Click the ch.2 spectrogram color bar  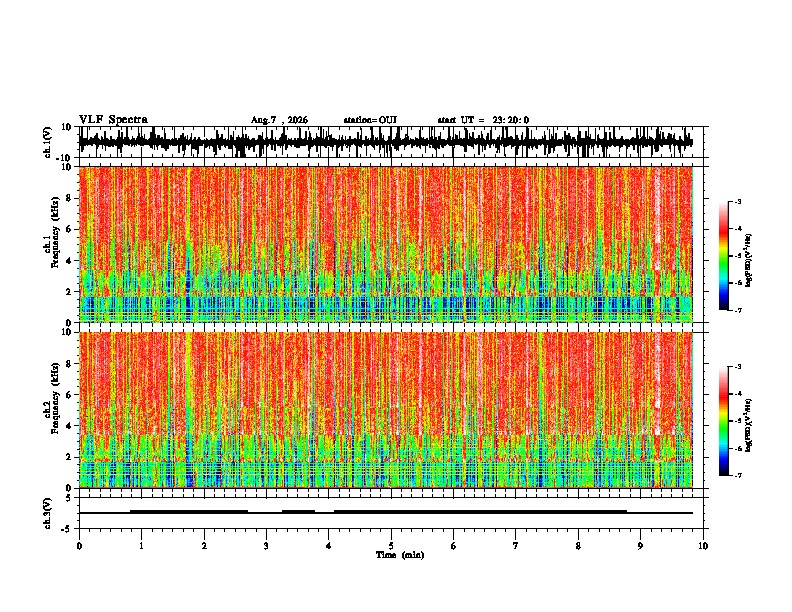pyautogui.click(x=723, y=421)
